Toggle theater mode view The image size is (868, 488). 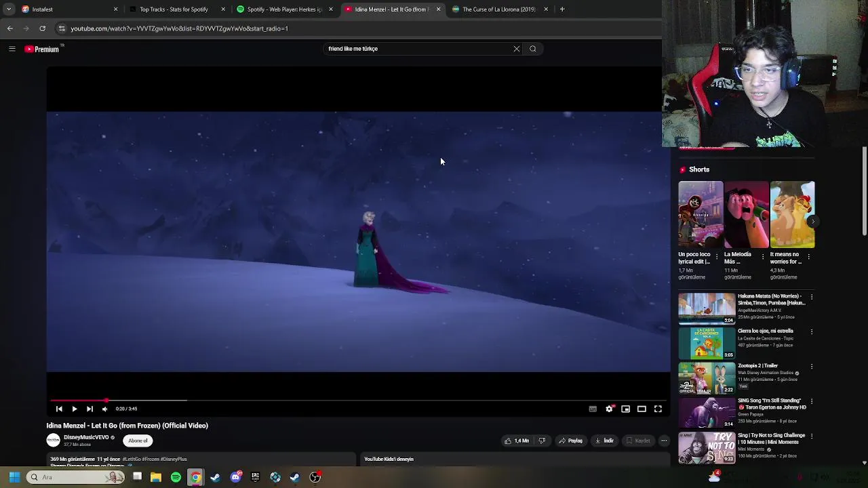point(642,409)
